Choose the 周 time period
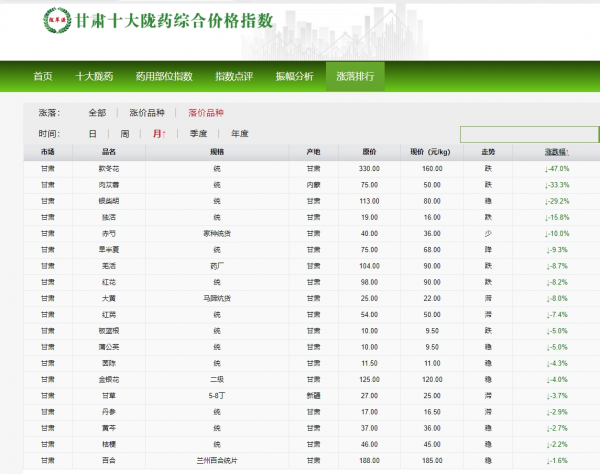Screen dimensions: 600x474 click(125, 134)
